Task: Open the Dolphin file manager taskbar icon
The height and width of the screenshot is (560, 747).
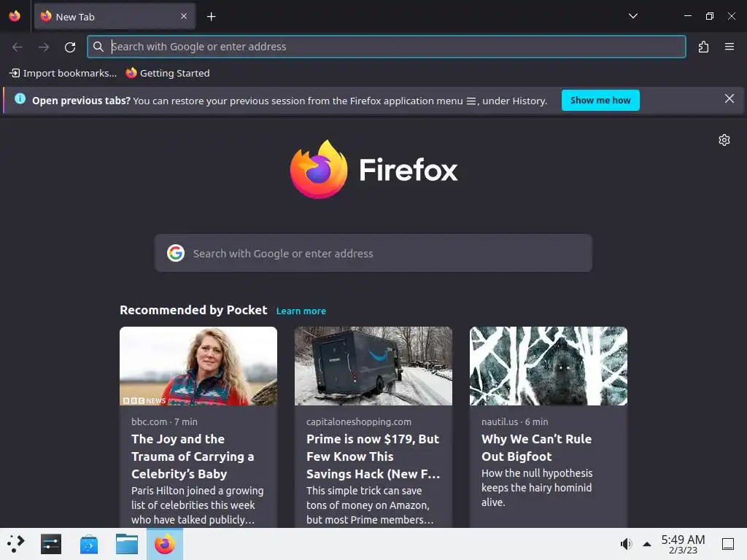Action: pyautogui.click(x=127, y=544)
